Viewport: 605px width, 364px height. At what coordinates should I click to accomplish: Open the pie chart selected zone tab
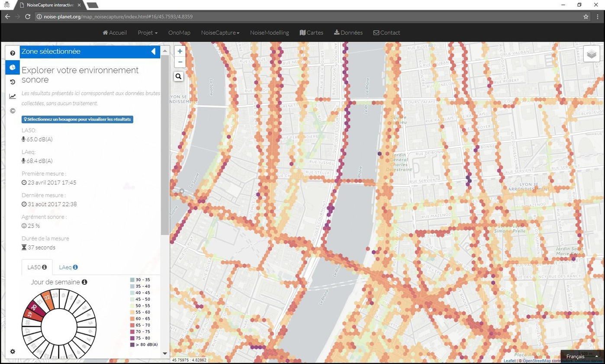[x=13, y=68]
